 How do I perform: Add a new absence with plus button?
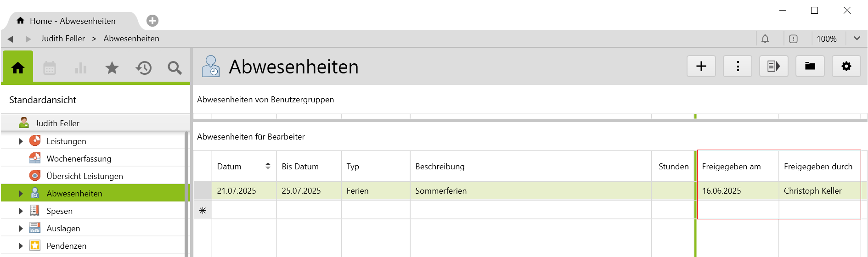pyautogui.click(x=701, y=67)
